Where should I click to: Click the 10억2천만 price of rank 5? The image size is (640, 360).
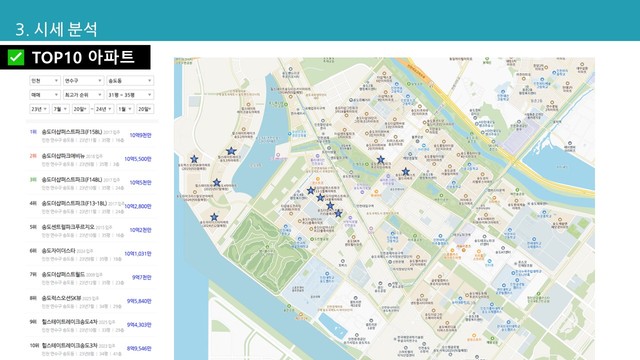click(140, 230)
